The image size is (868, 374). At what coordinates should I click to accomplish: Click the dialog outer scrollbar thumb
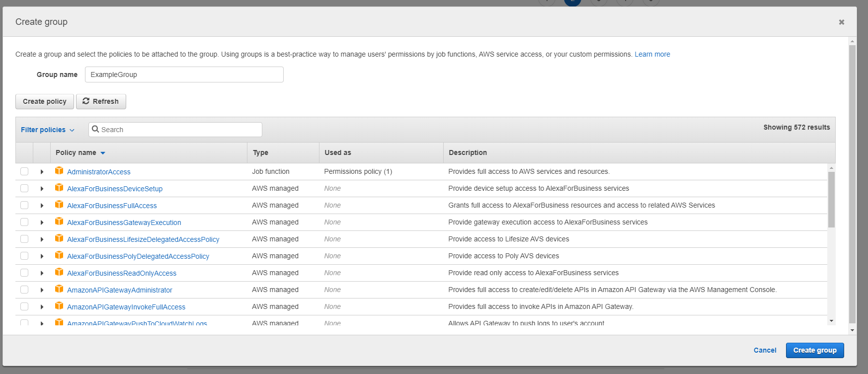pyautogui.click(x=852, y=184)
